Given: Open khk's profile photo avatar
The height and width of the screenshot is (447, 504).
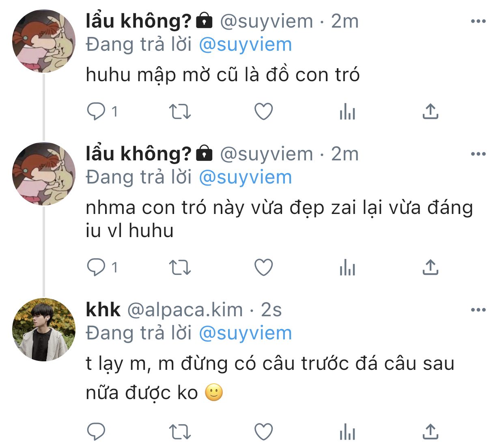Looking at the screenshot, I should click(44, 329).
